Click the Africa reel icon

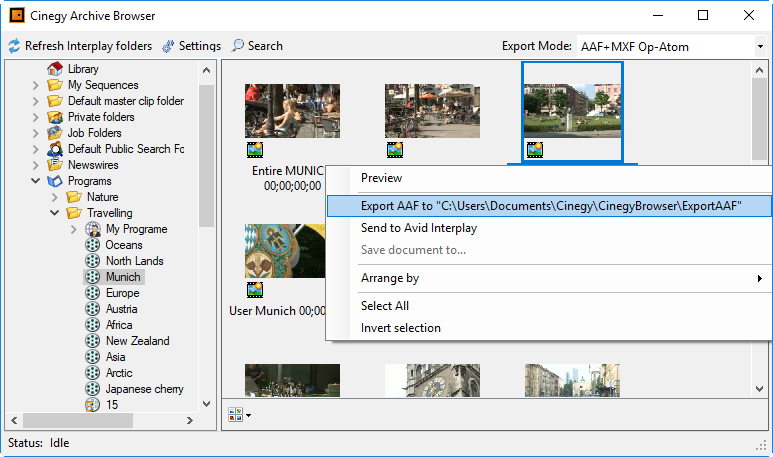pyautogui.click(x=93, y=325)
